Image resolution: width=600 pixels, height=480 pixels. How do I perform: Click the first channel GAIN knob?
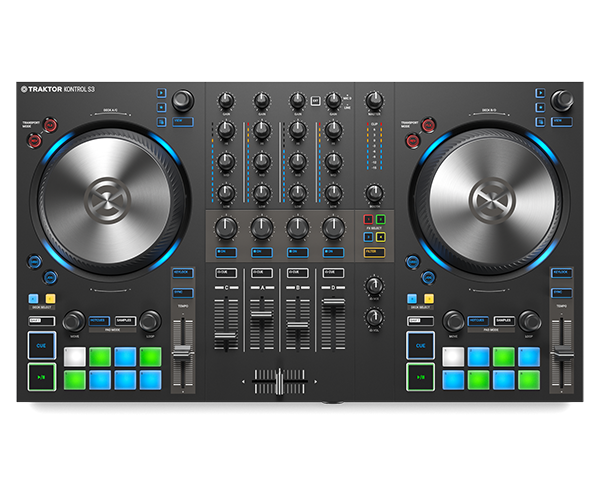[226, 101]
